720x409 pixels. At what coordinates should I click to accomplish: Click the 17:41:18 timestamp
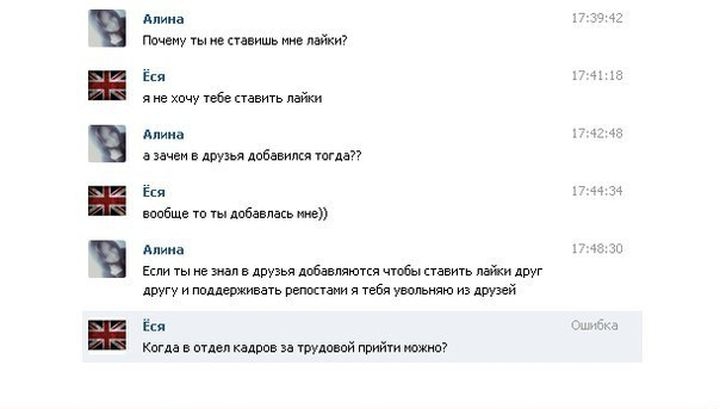597,76
